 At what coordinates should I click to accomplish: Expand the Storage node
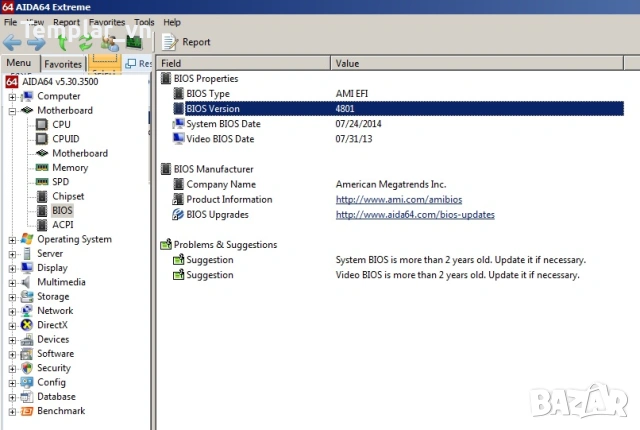click(12, 297)
